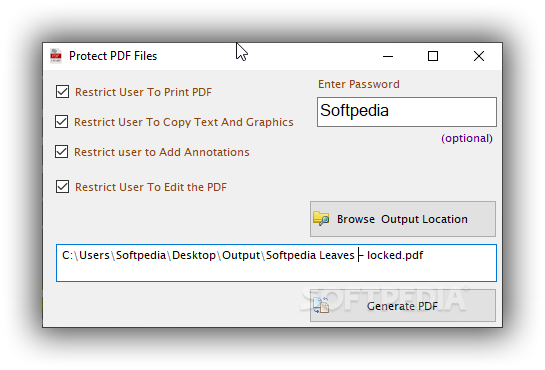Click the Protect PDF Files title text
Screen dimensions: 545x370
click(113, 56)
